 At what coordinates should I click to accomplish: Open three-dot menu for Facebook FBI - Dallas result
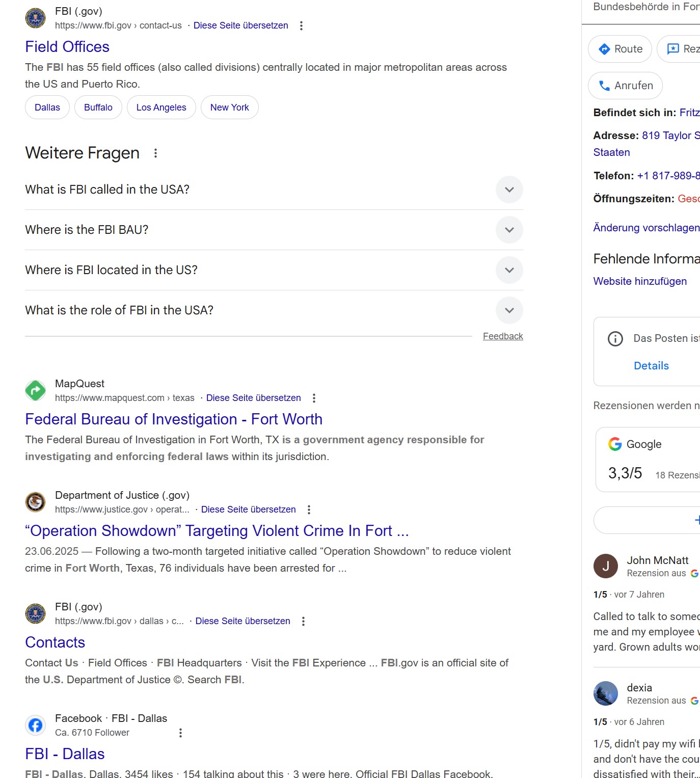coord(180,733)
